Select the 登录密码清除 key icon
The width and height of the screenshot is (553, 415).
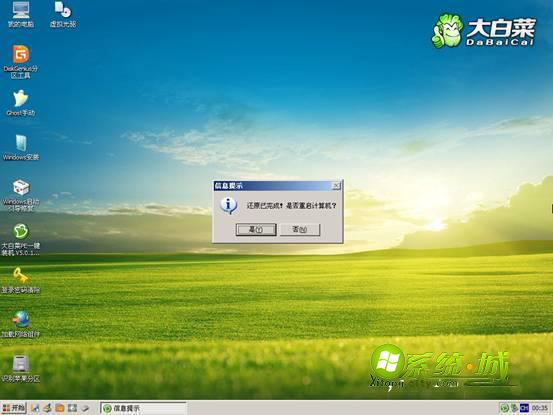(20, 281)
